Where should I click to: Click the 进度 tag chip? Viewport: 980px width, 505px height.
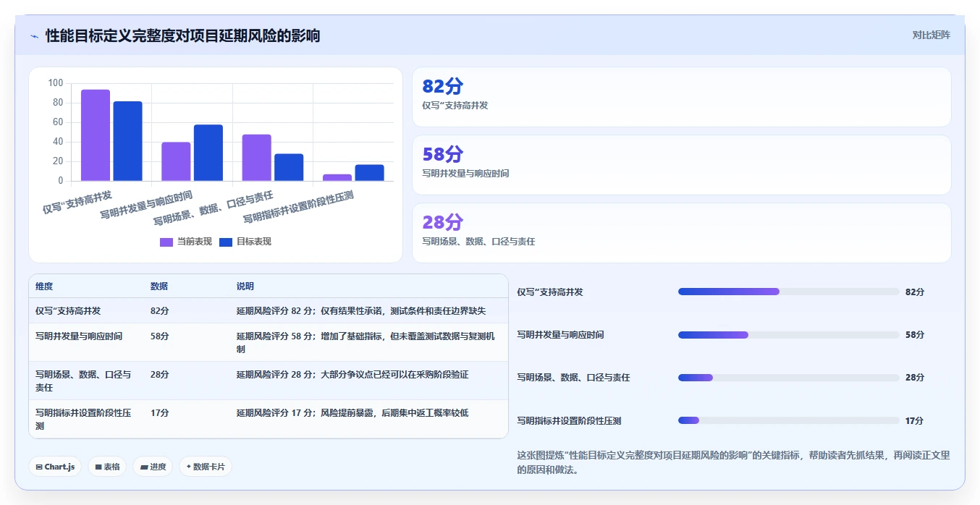click(153, 467)
